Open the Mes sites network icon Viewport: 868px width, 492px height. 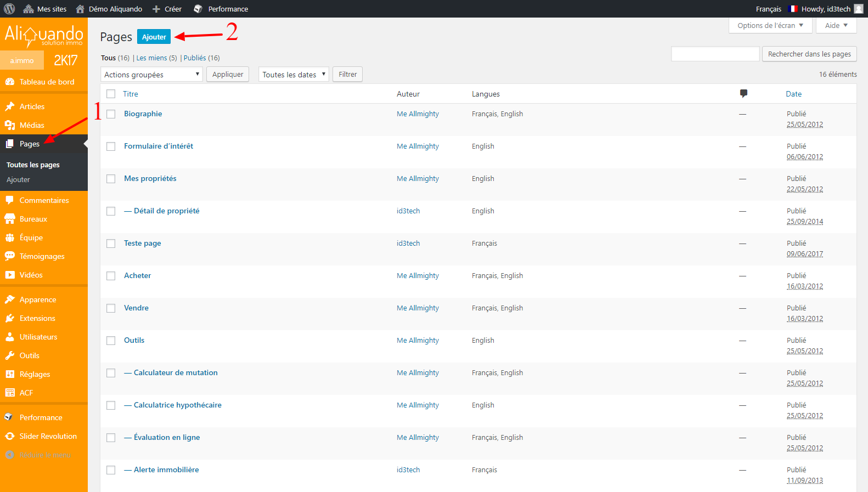tap(29, 9)
